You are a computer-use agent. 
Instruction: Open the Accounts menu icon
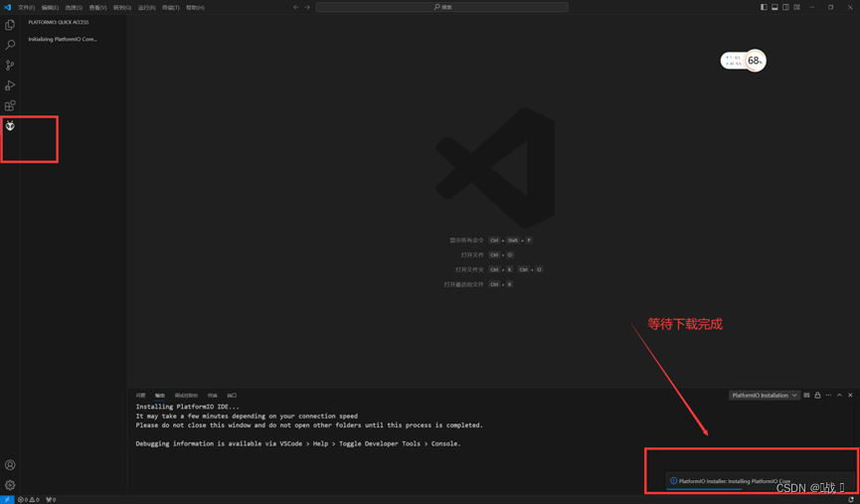click(10, 465)
